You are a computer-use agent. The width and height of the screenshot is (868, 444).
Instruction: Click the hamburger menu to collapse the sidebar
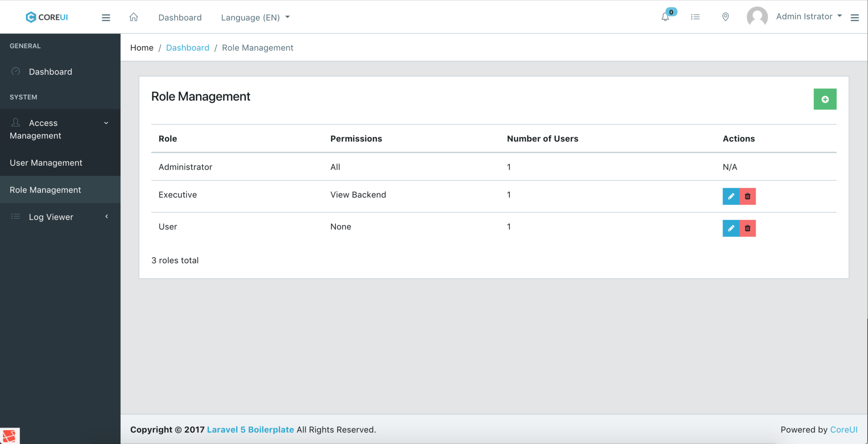point(106,17)
